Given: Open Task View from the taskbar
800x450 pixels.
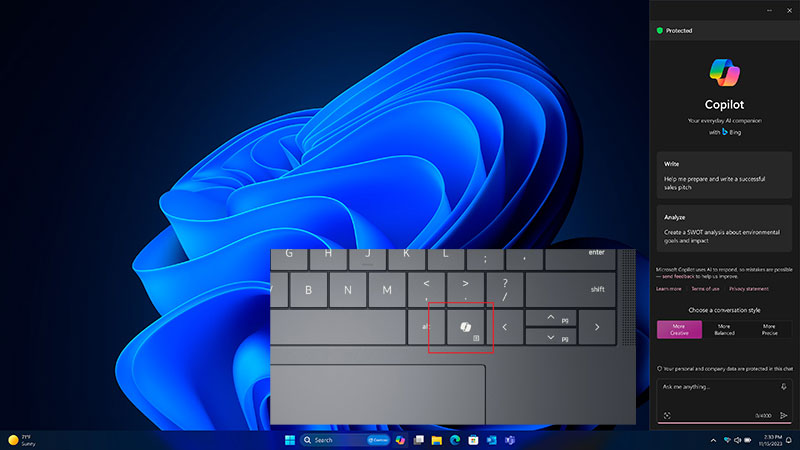Looking at the screenshot, I should [419, 440].
